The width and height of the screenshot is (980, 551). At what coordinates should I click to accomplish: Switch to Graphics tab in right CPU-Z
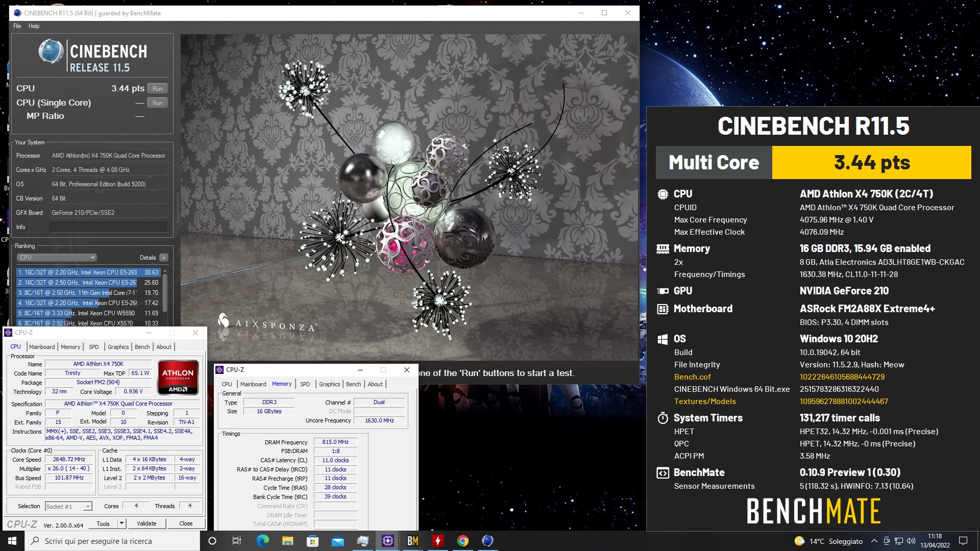[x=330, y=384]
